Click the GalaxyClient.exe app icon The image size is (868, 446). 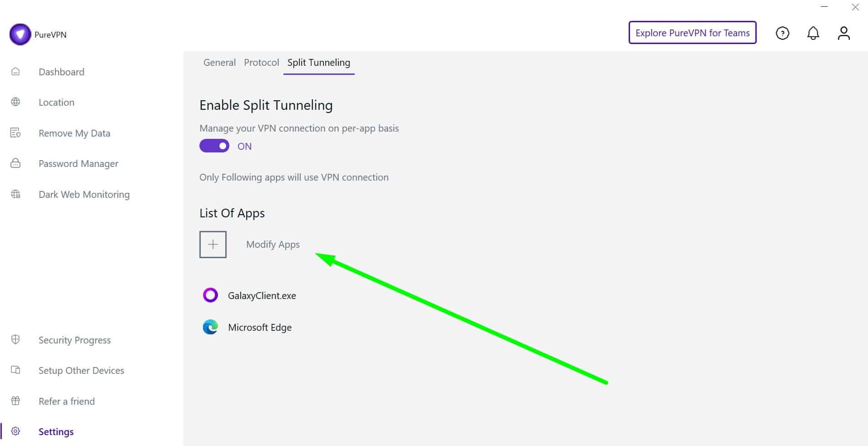[x=210, y=295]
